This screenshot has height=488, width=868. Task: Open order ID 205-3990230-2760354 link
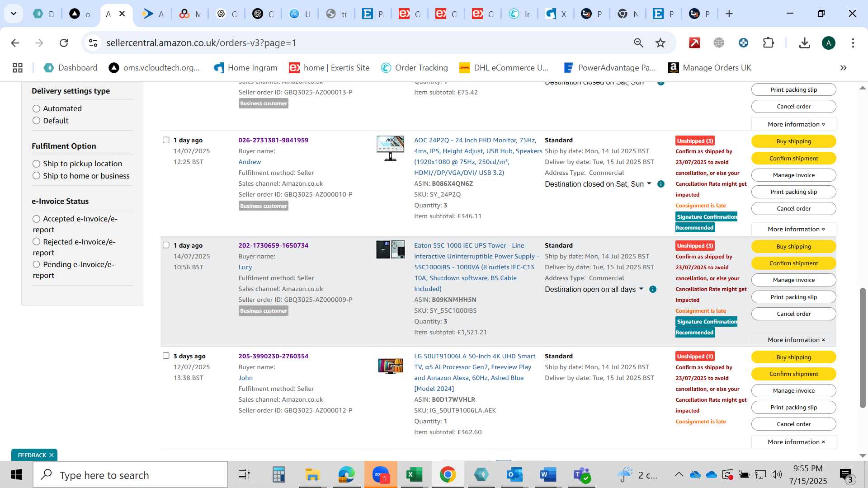click(273, 356)
